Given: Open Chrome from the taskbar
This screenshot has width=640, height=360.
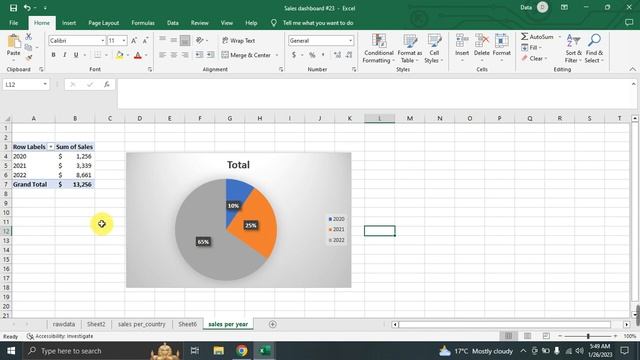Looking at the screenshot, I should (241, 351).
